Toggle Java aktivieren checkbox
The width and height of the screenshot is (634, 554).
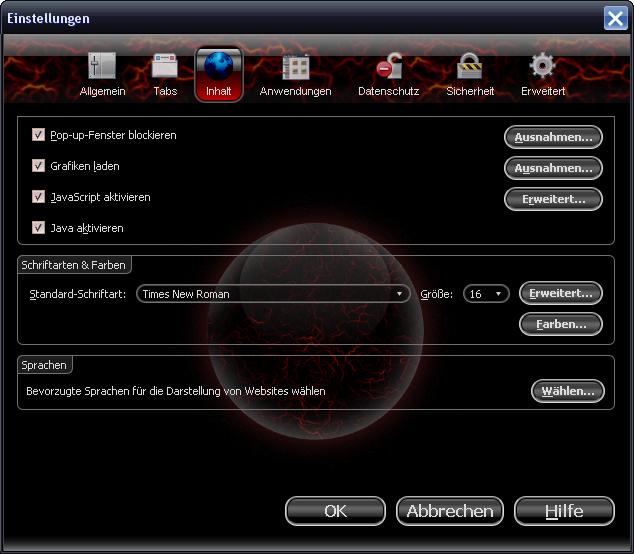pos(38,228)
